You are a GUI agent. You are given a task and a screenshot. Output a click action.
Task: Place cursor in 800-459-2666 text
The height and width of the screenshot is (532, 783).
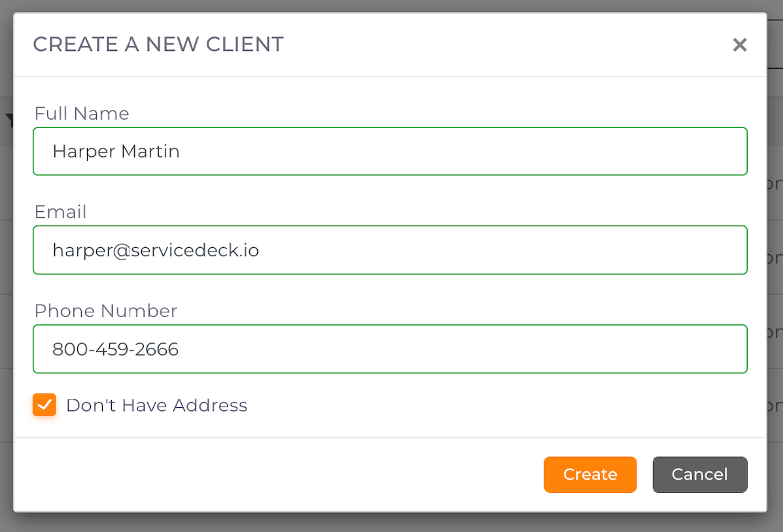click(115, 349)
